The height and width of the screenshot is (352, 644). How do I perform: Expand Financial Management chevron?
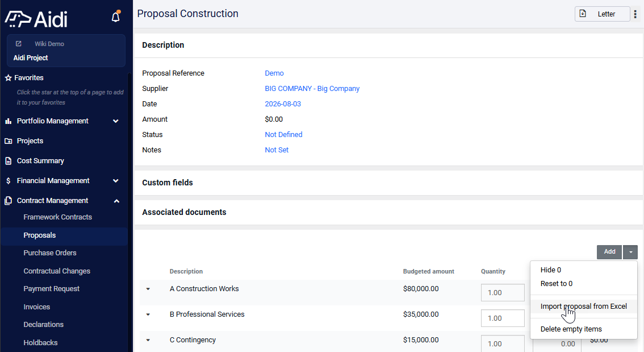point(116,181)
